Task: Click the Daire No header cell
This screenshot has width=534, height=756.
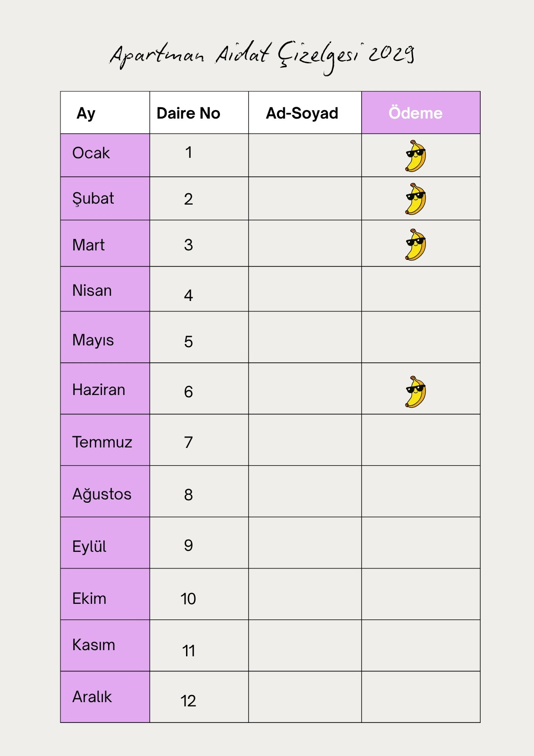Action: point(199,112)
